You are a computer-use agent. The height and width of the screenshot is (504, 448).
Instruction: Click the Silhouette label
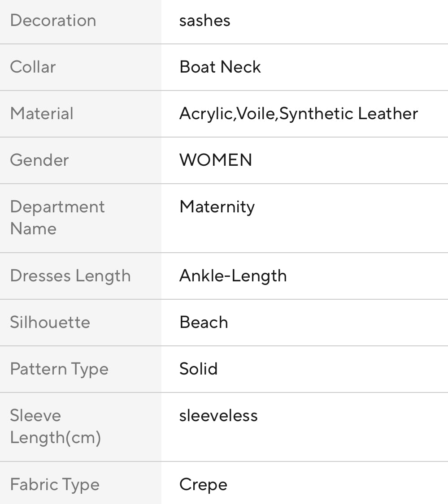coord(50,323)
